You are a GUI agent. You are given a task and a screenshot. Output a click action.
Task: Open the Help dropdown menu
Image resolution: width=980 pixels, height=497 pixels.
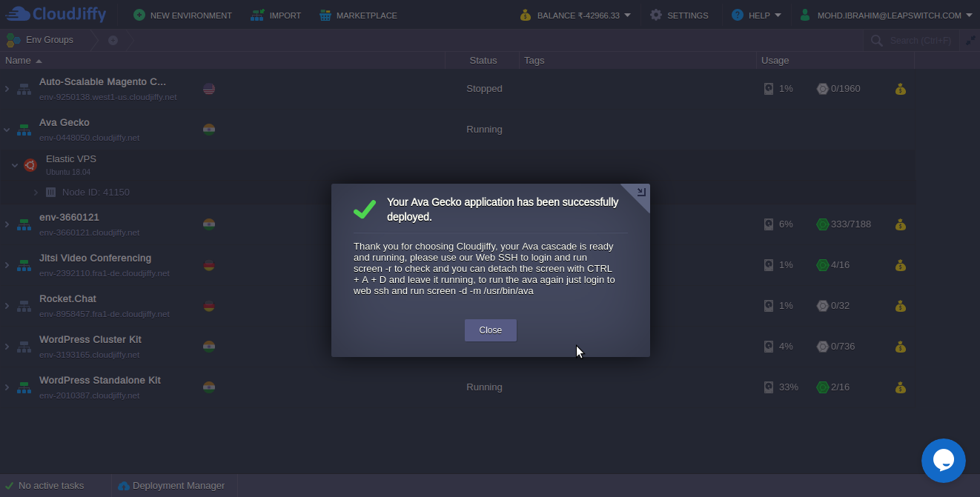pyautogui.click(x=757, y=15)
